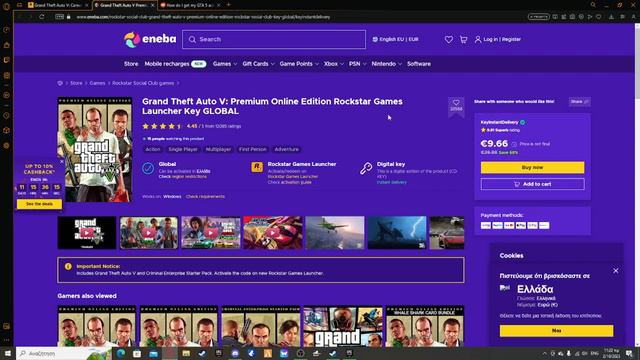Expand the Xbox dropdown menu

[x=333, y=64]
